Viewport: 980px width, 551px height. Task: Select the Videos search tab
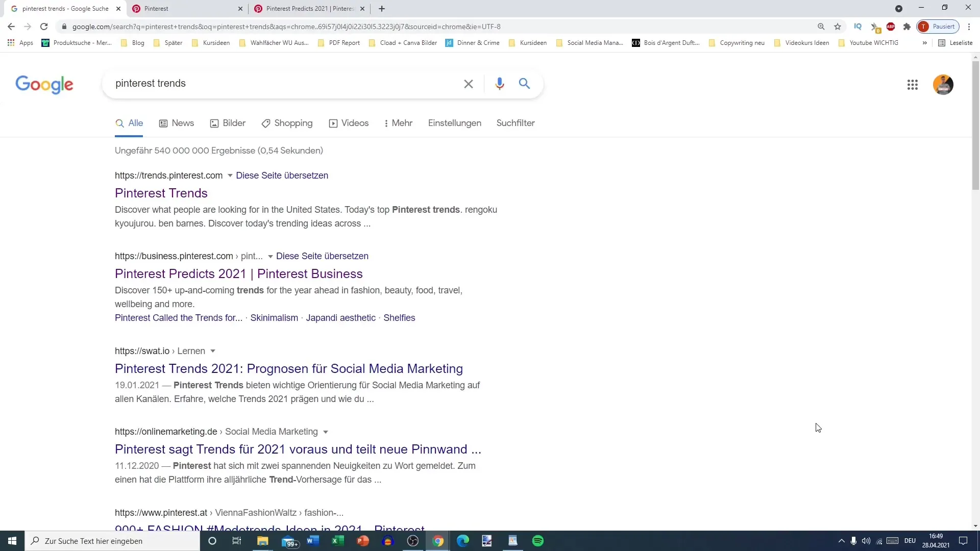click(x=355, y=123)
